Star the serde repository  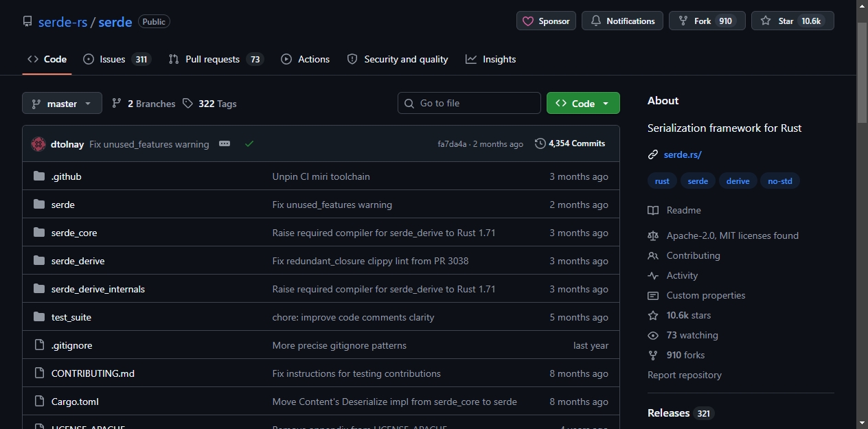(792, 21)
